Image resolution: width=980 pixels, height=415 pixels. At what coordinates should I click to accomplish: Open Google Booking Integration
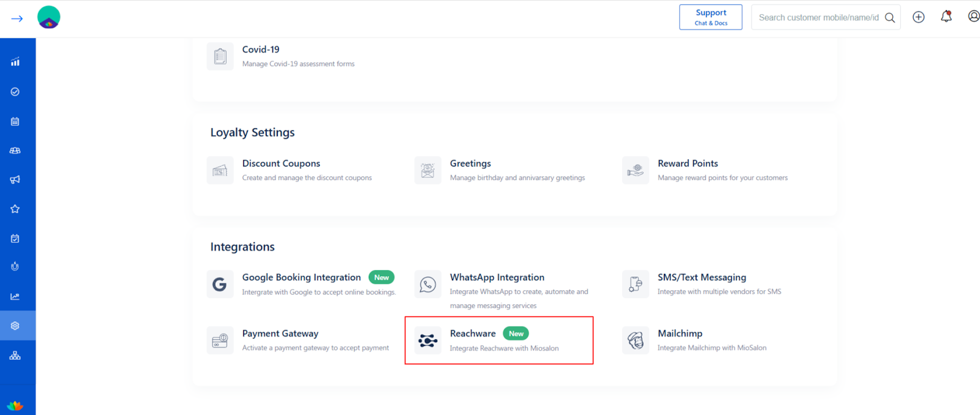(301, 277)
